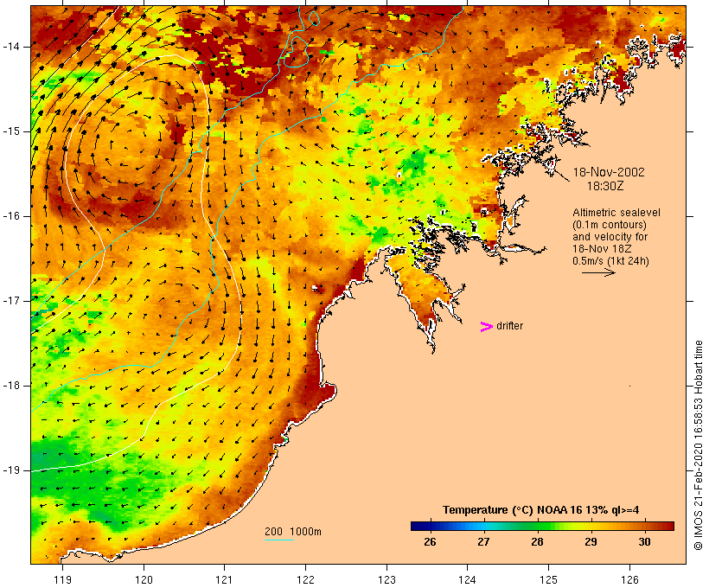Image resolution: width=709 pixels, height=588 pixels.
Task: Click the '0.5m/s (1kt 24h)' velocity text
Action: coord(611,261)
